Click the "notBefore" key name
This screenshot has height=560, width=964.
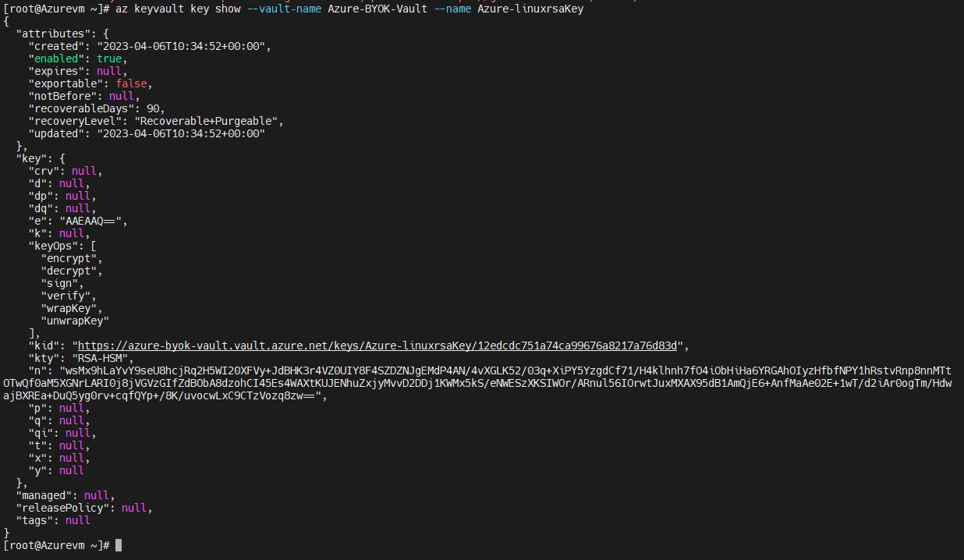[62, 96]
